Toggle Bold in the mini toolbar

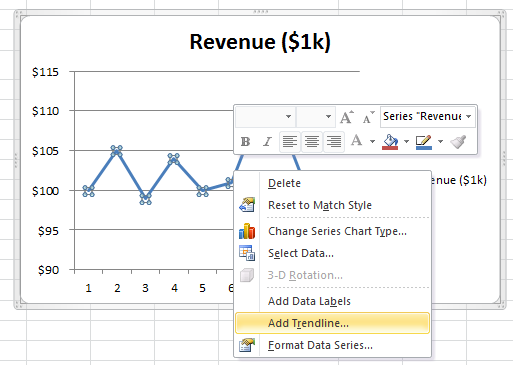click(246, 142)
